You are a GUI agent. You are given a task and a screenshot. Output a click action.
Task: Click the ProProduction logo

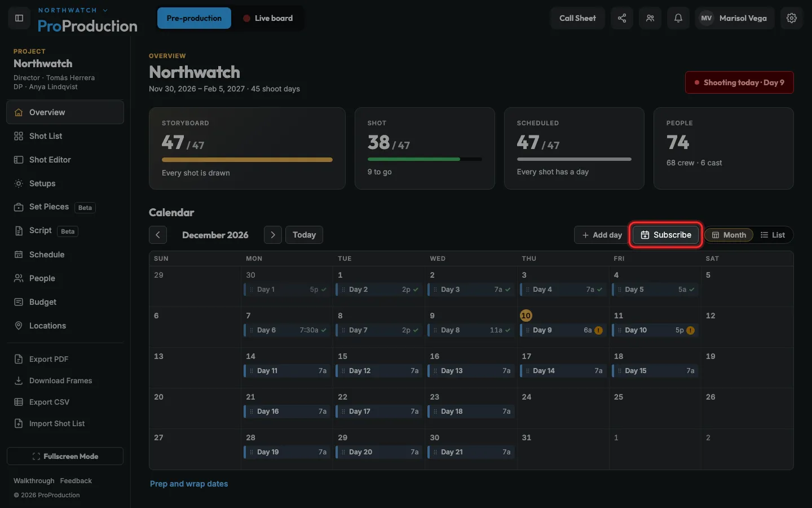point(87,26)
